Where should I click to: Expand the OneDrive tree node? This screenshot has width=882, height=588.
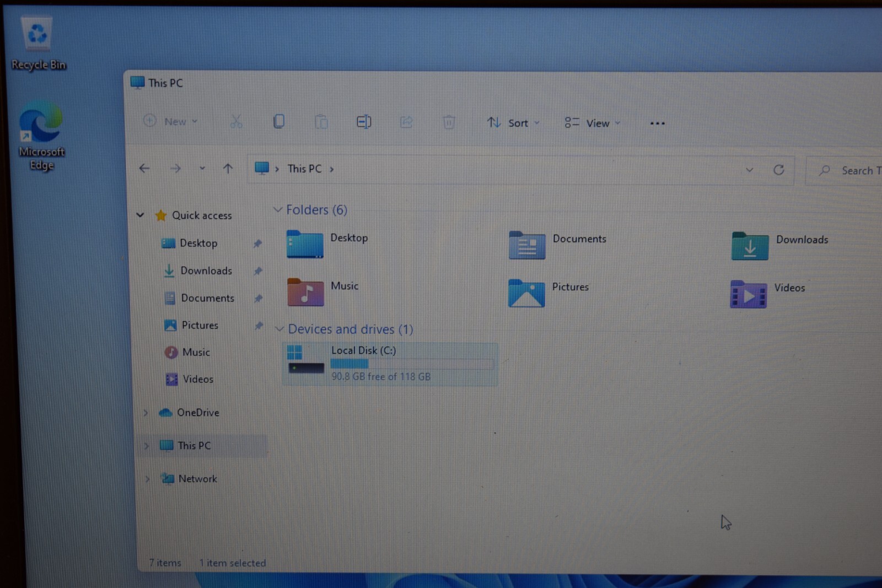coord(146,413)
